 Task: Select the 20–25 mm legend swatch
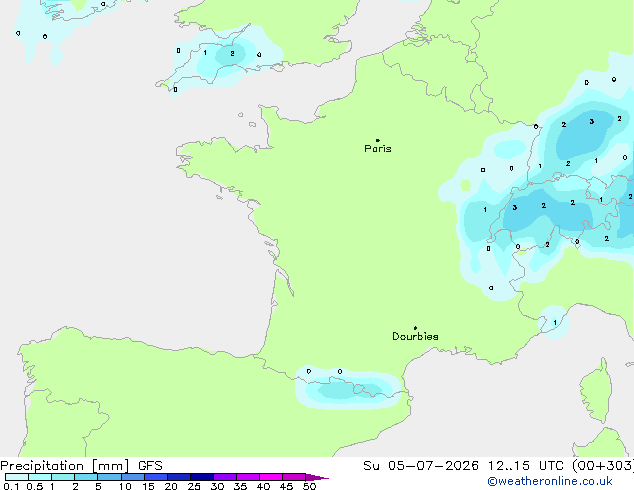tap(179, 477)
